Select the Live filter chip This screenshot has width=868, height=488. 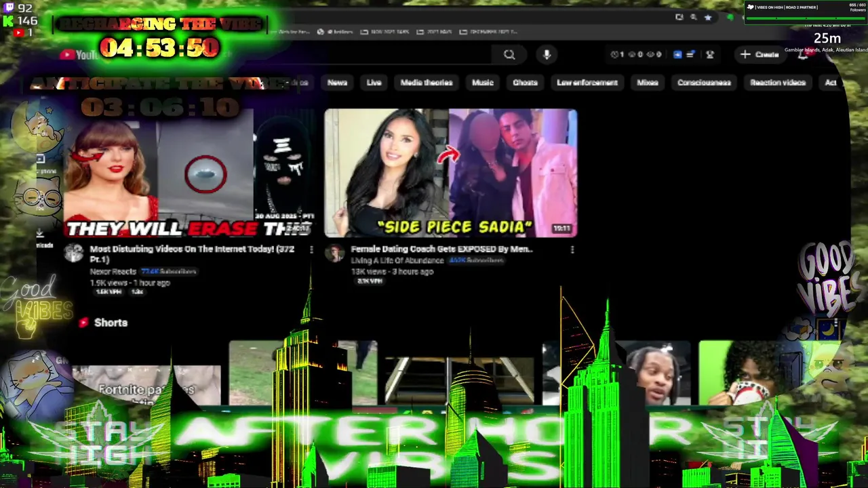pos(374,83)
